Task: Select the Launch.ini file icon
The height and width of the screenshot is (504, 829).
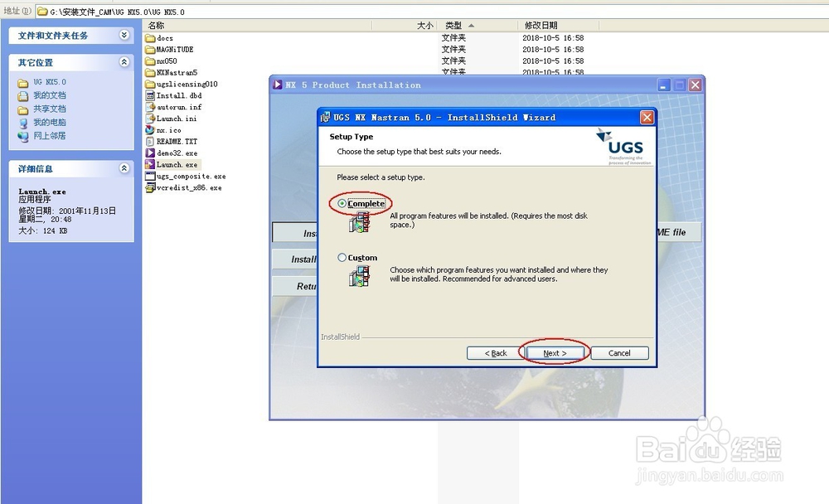Action: 150,119
